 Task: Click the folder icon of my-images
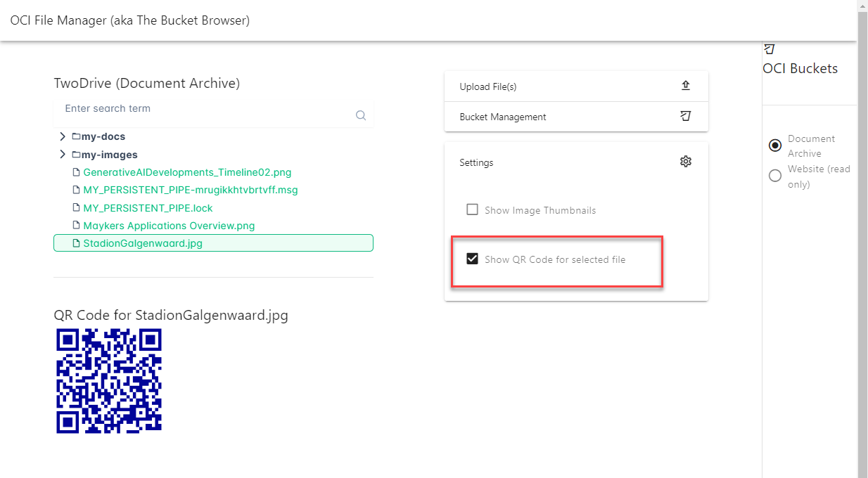pyautogui.click(x=76, y=155)
